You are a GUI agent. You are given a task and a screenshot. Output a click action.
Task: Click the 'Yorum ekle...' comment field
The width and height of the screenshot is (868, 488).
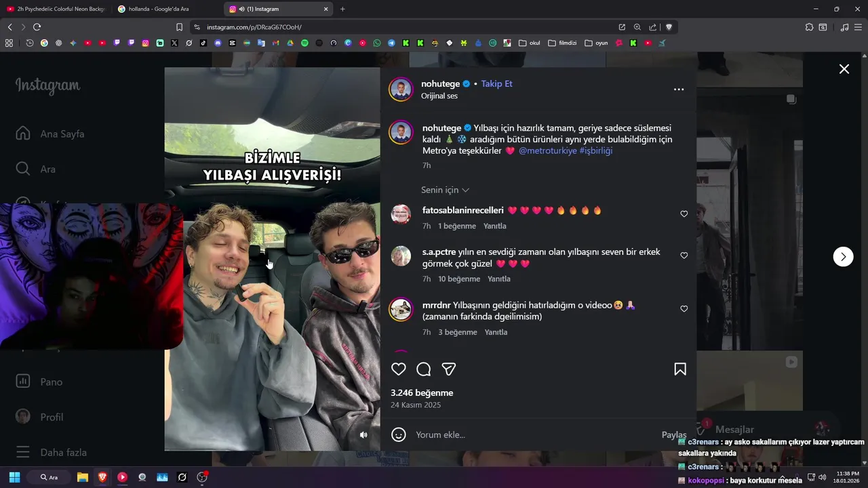pos(536,434)
